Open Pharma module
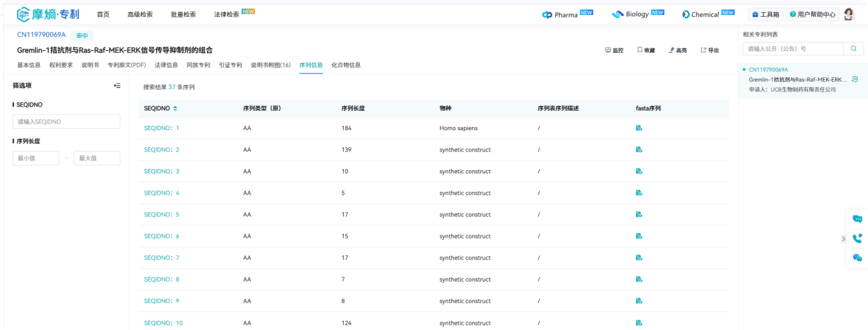Viewport: 868px width, 330px height. pos(567,14)
